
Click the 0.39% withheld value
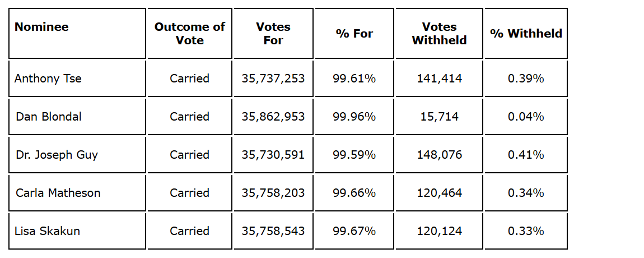[526, 79]
